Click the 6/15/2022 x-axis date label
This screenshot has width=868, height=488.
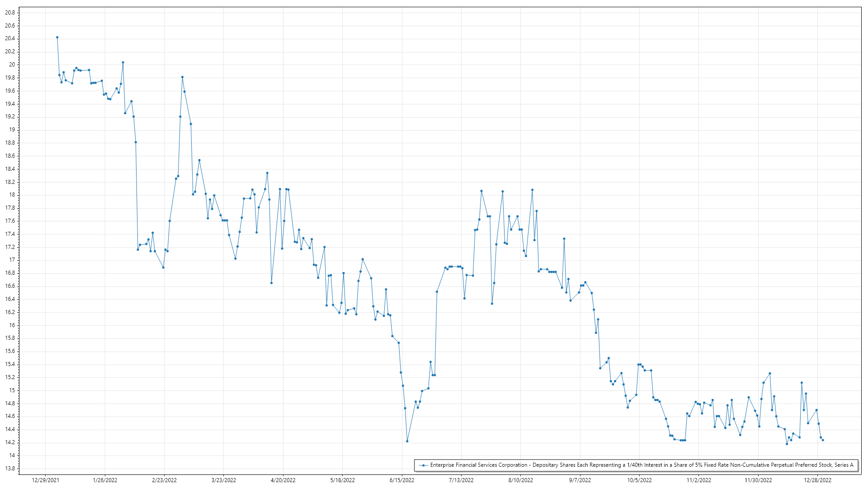(x=402, y=480)
